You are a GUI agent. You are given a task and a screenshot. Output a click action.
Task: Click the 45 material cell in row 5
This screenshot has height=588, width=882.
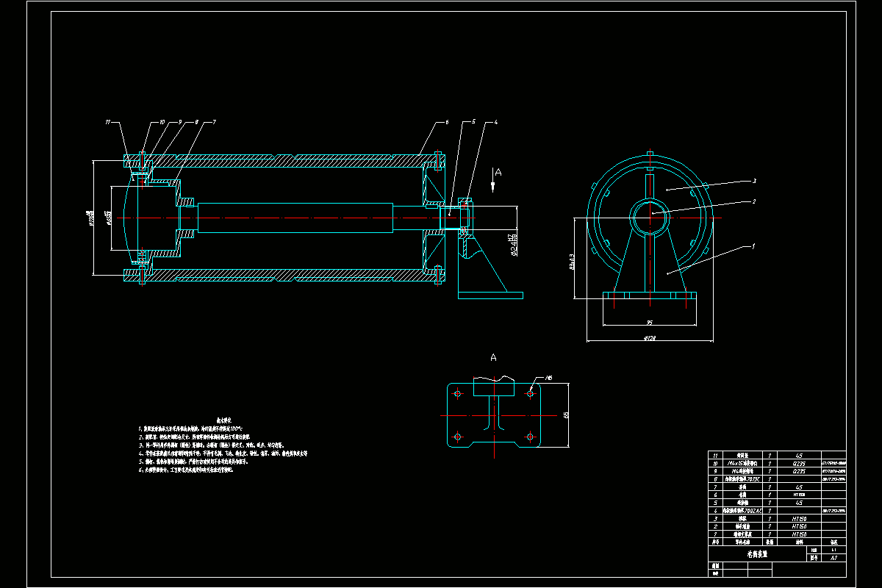click(799, 503)
